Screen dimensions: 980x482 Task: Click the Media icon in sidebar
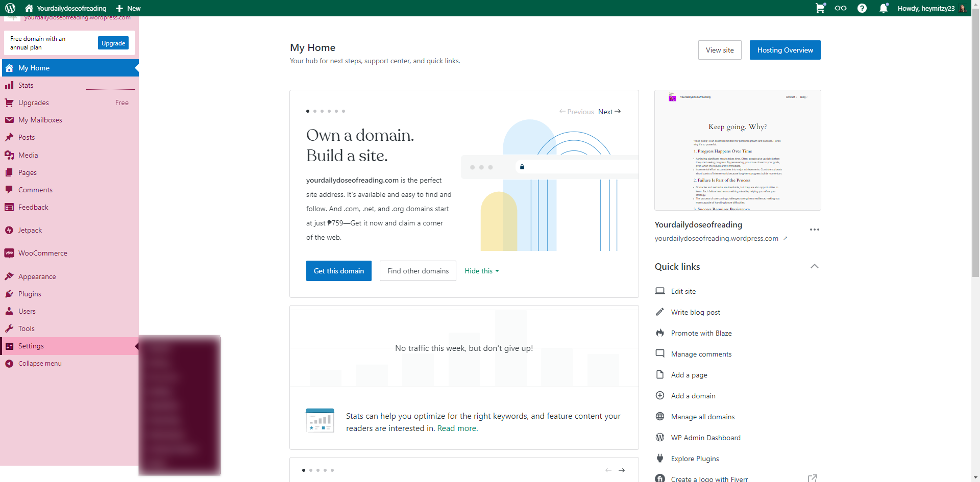[9, 155]
